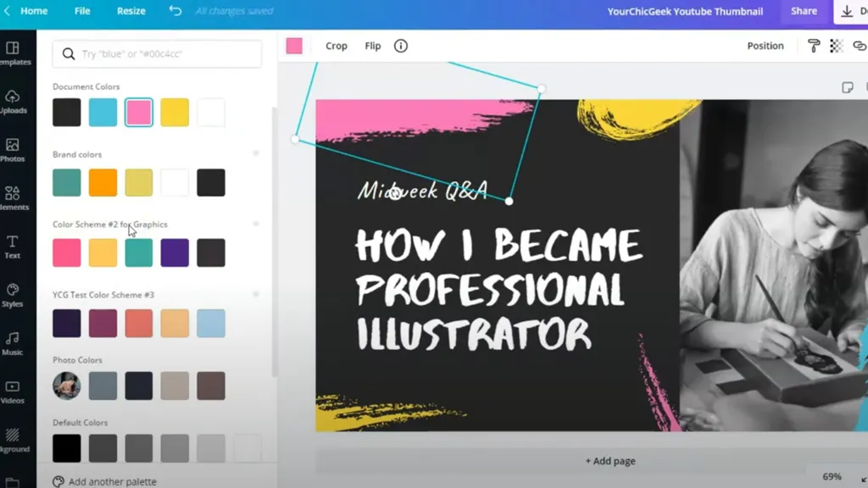The width and height of the screenshot is (868, 488).
Task: Click the info icon next to Flip
Action: click(401, 46)
